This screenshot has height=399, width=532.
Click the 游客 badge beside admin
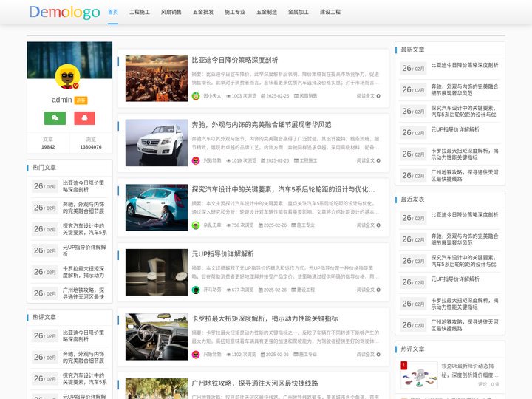81,100
